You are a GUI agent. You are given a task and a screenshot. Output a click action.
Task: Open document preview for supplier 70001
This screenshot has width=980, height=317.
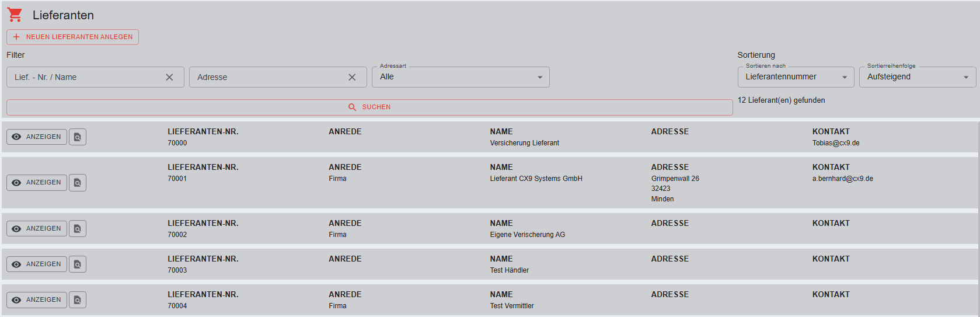[x=78, y=183]
